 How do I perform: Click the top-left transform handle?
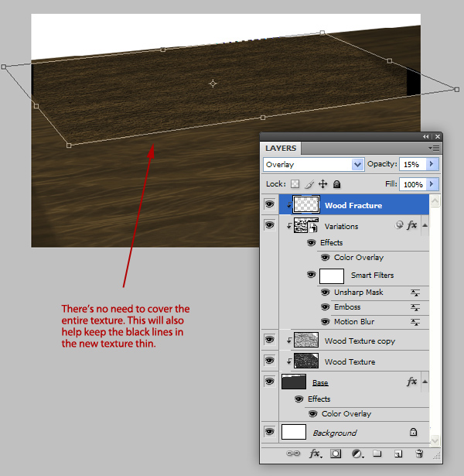[x=4, y=67]
